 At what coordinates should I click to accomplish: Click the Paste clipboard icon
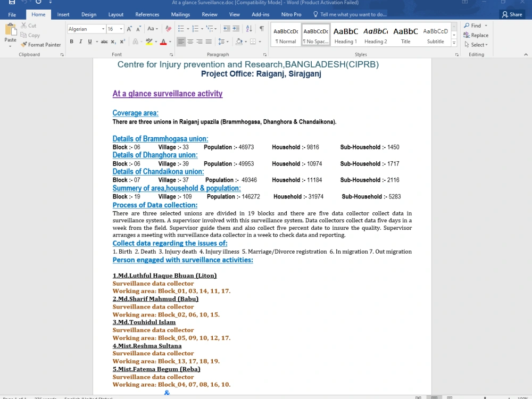pos(11,29)
